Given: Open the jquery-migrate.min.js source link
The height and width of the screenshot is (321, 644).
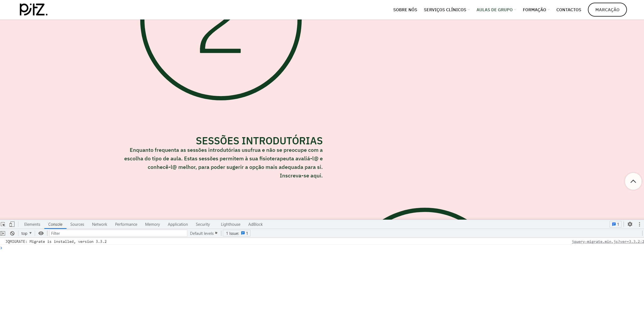Looking at the screenshot, I should 607,242.
